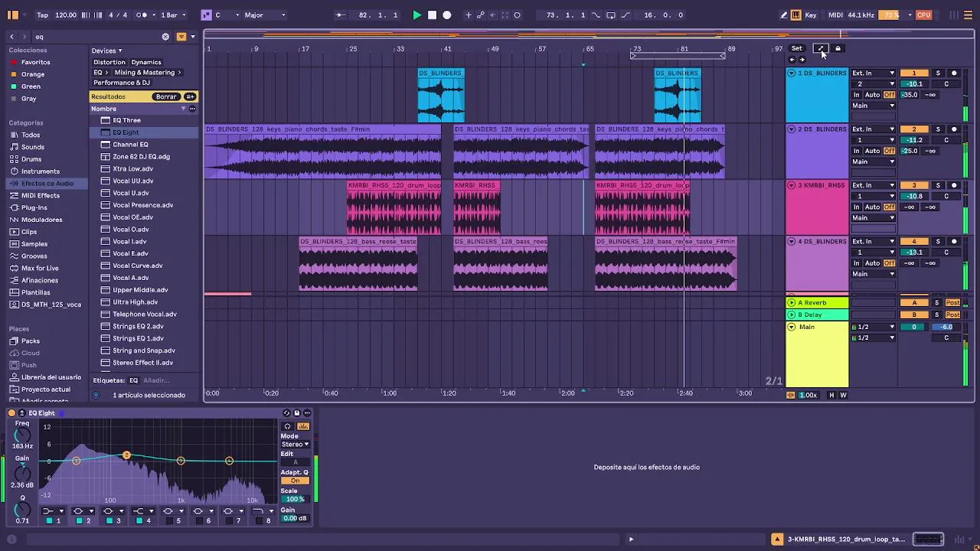Toggle the track 3 activator button
This screenshot has height=551, width=980.
pos(913,185)
